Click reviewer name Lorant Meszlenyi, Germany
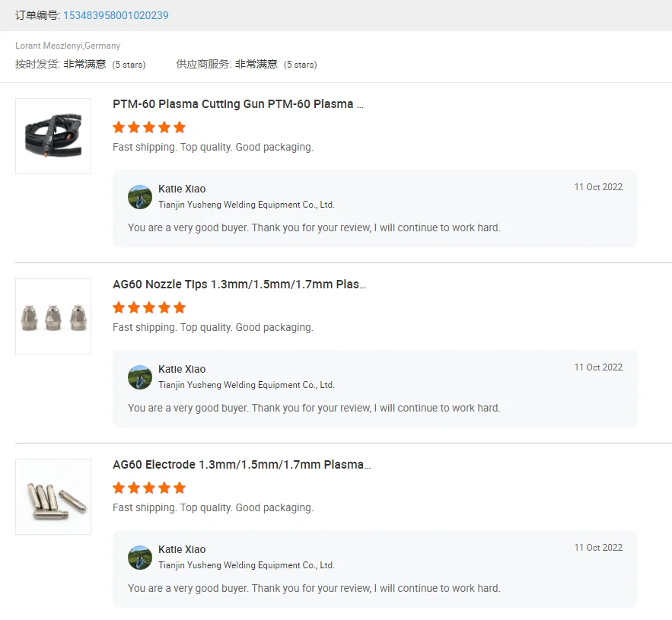Viewport: 672px width, 620px height. 68,46
